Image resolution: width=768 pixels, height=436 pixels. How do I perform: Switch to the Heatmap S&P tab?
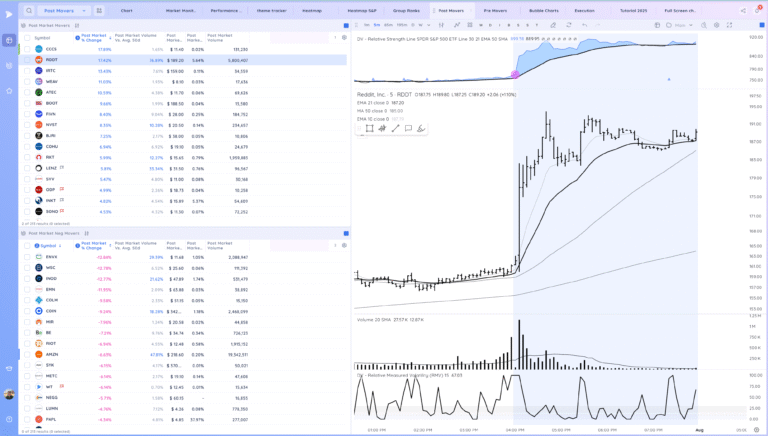point(362,10)
